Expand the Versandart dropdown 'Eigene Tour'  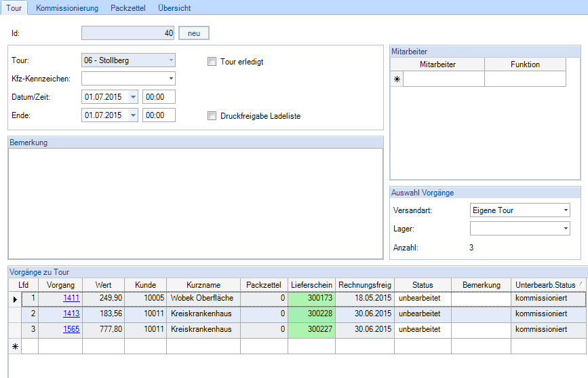click(x=566, y=210)
